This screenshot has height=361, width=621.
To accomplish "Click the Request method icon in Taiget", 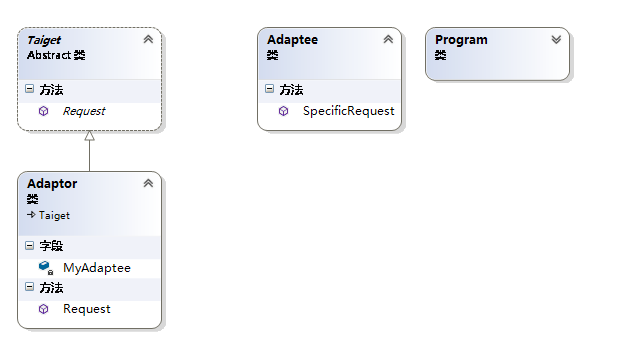I will point(44,111).
